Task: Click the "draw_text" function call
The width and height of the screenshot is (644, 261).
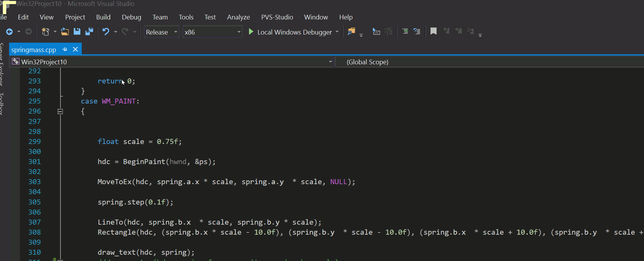Action: [117, 252]
